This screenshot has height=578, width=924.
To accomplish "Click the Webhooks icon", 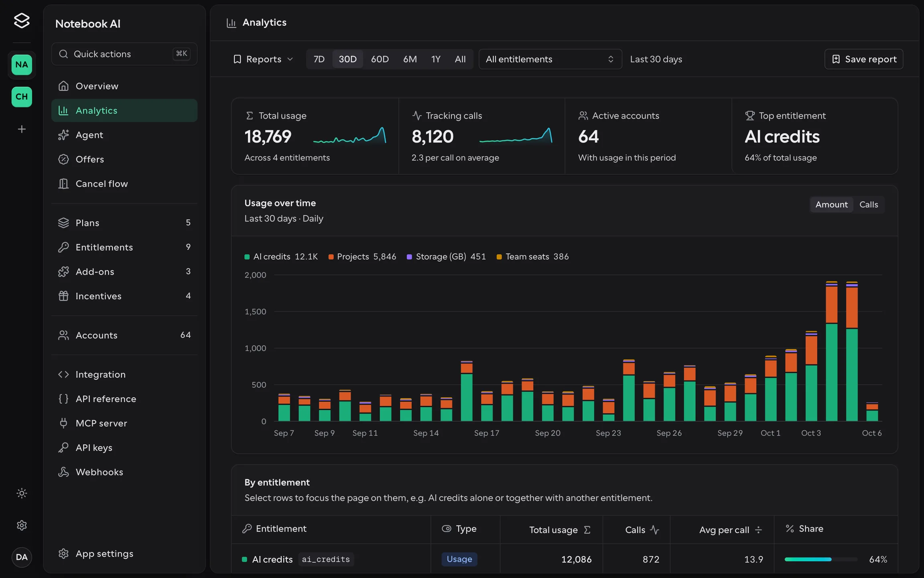I will tap(63, 472).
